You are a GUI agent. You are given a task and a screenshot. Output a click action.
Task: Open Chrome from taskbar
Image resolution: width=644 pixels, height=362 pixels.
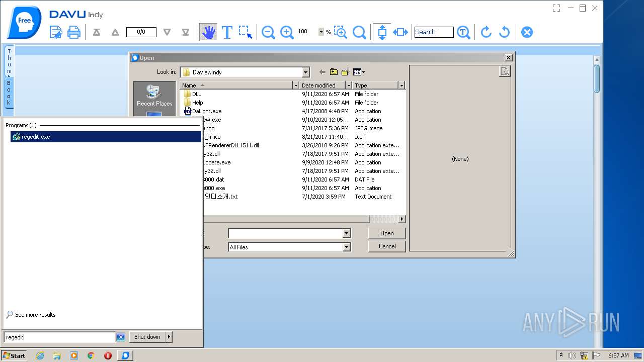click(91, 355)
